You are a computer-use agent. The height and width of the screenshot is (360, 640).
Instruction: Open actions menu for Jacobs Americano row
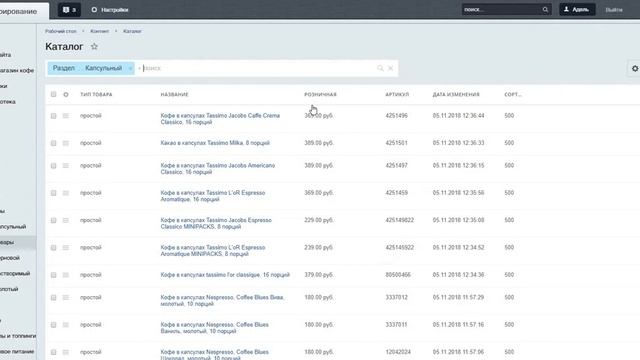66,166
